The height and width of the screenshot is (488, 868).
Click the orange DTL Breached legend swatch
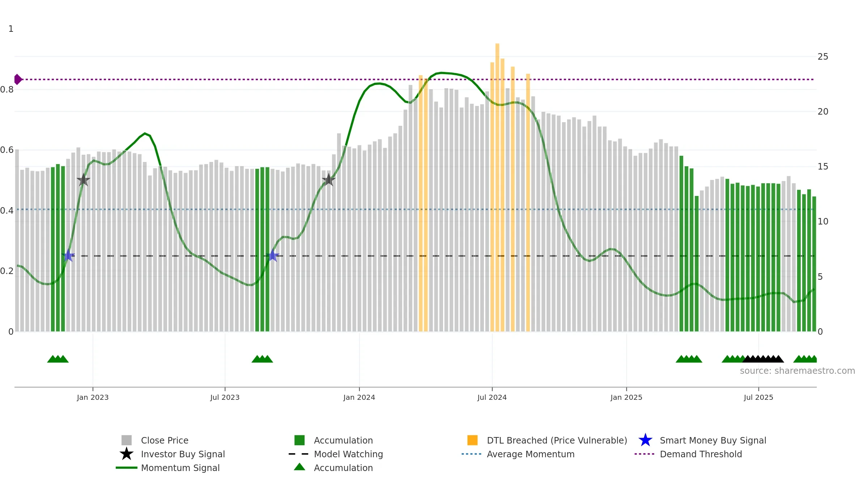472,440
